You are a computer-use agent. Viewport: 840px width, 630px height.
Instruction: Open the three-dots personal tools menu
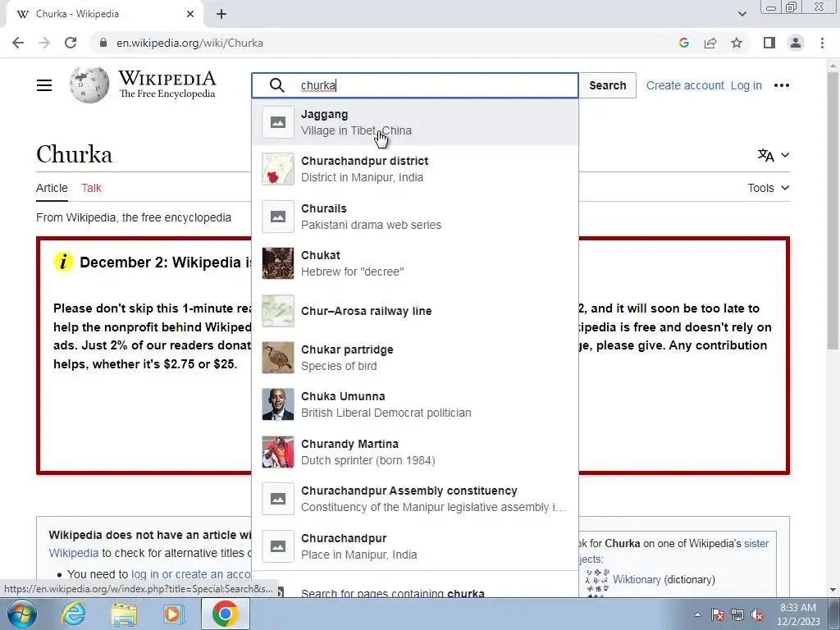(x=781, y=85)
